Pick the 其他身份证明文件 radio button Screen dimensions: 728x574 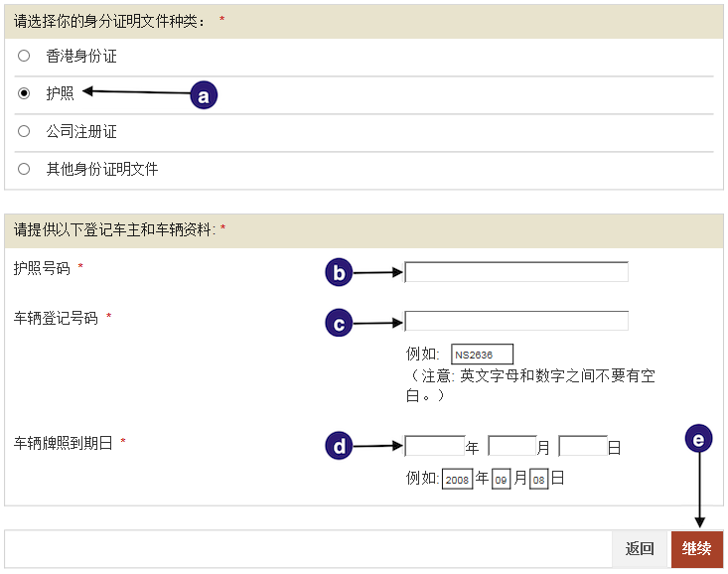click(24, 169)
